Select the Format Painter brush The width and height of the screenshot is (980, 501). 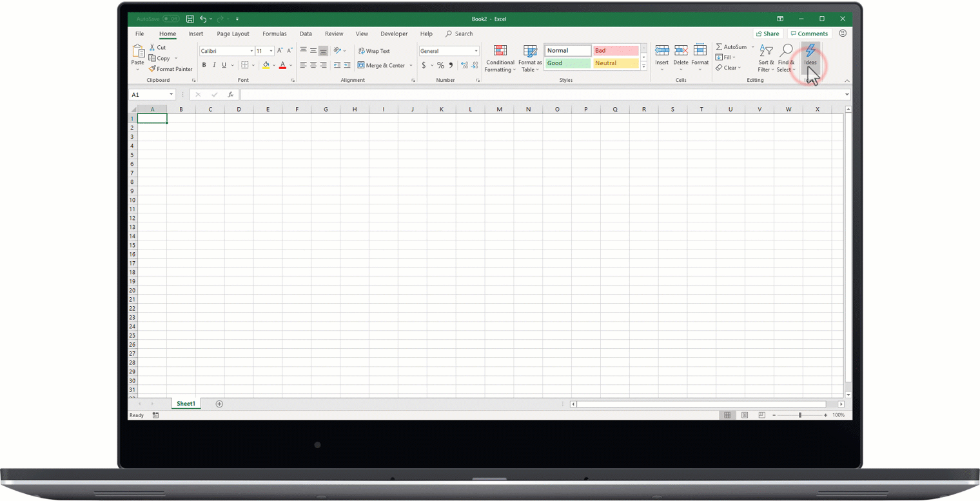click(152, 69)
